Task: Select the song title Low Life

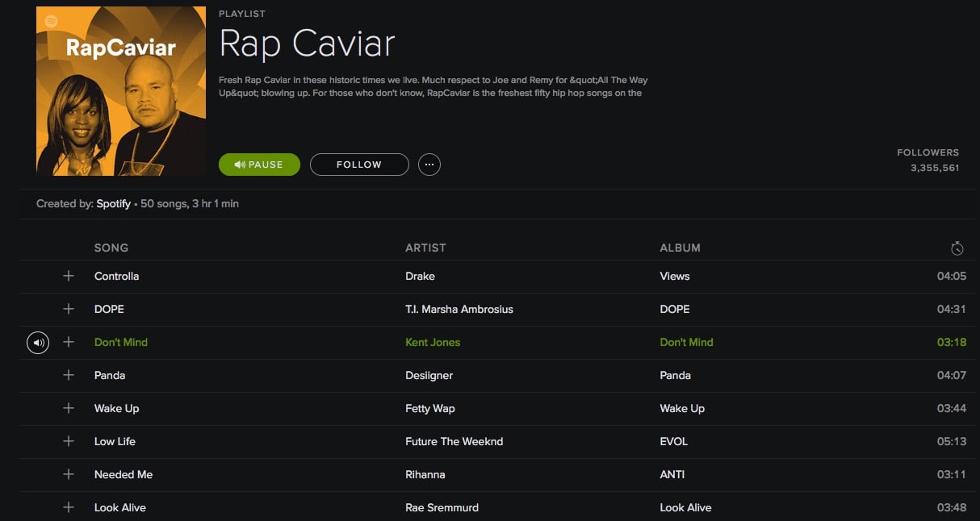Action: tap(115, 441)
